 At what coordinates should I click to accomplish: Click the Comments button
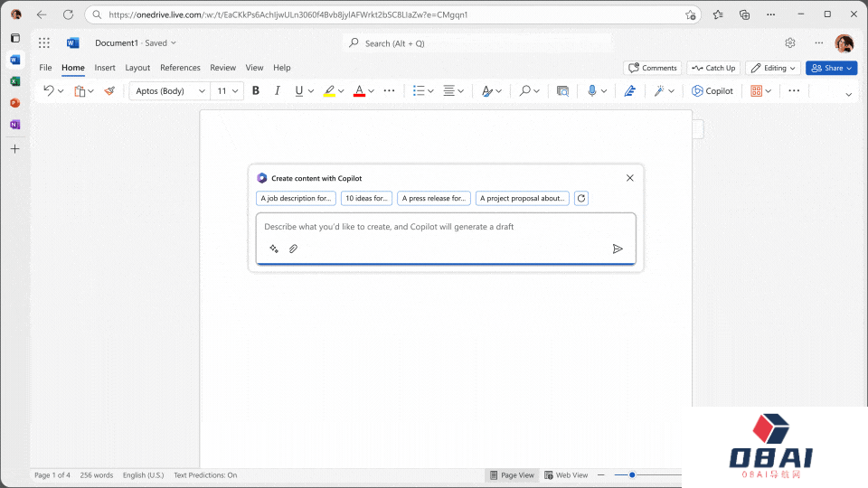click(x=652, y=68)
